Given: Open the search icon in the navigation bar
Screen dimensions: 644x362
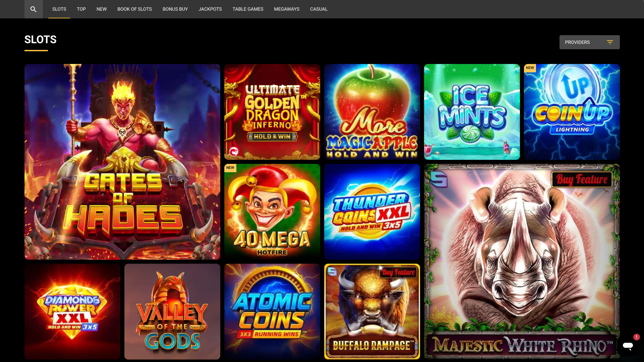Looking at the screenshot, I should click(34, 9).
